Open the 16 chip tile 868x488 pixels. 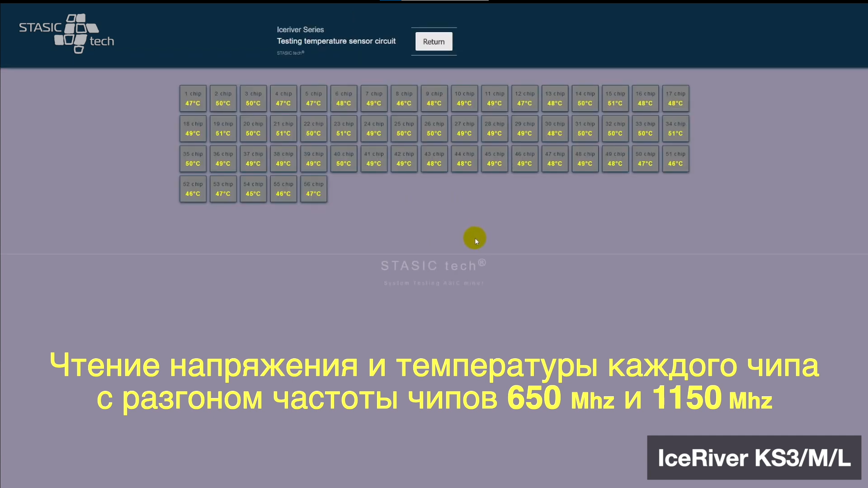pos(645,99)
